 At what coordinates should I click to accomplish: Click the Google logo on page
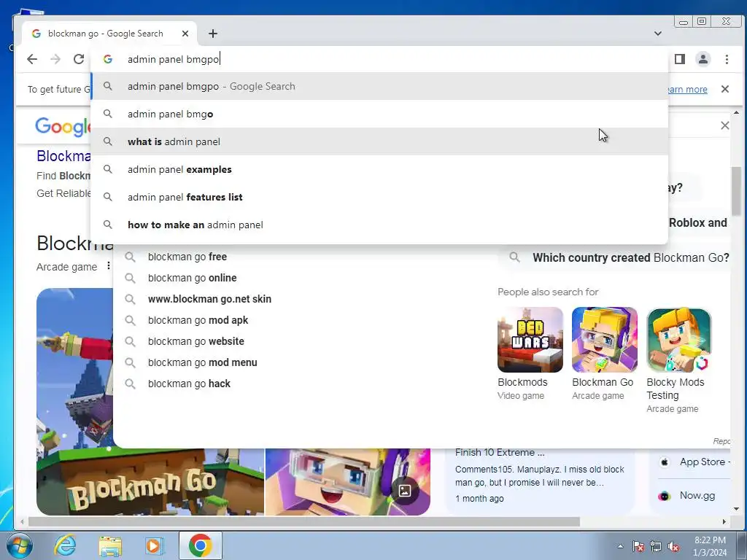tap(63, 126)
